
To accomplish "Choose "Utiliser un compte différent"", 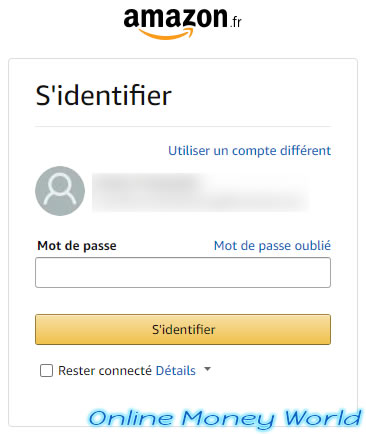I will pos(249,150).
